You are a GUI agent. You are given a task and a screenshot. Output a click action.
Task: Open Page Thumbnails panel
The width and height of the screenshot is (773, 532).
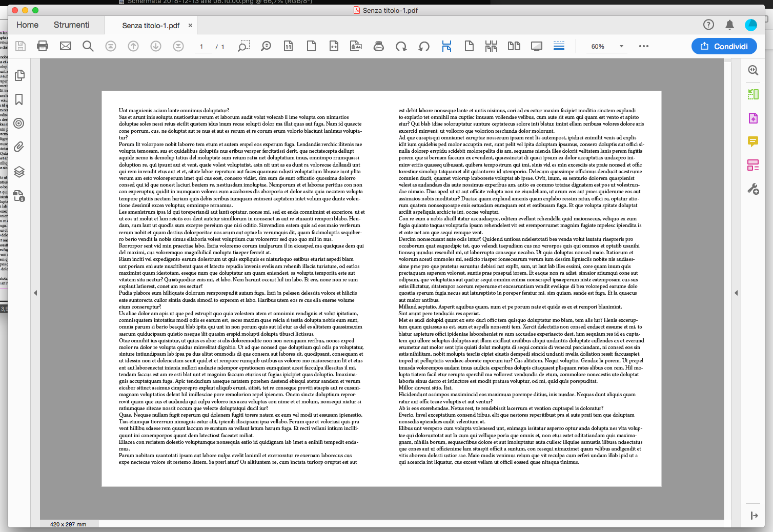pyautogui.click(x=19, y=75)
